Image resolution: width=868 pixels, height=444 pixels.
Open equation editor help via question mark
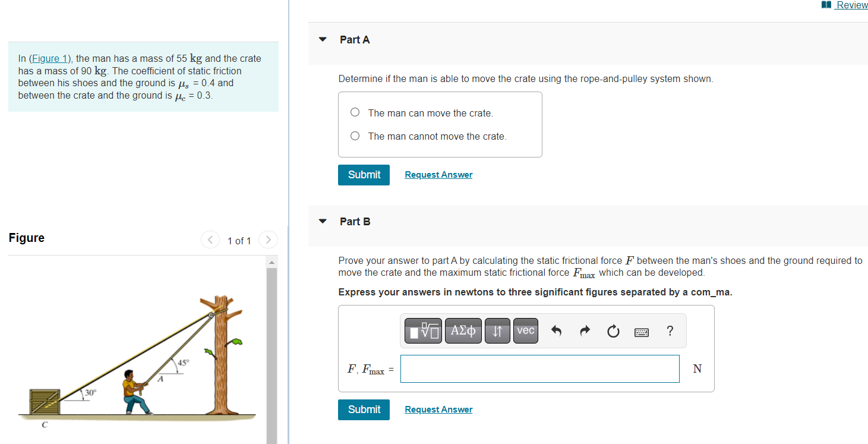coord(670,331)
